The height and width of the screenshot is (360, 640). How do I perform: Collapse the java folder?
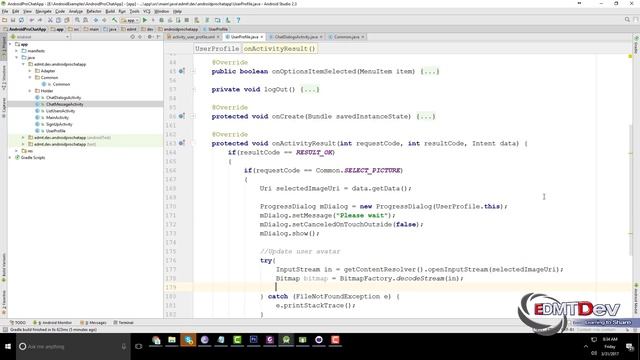(17, 58)
